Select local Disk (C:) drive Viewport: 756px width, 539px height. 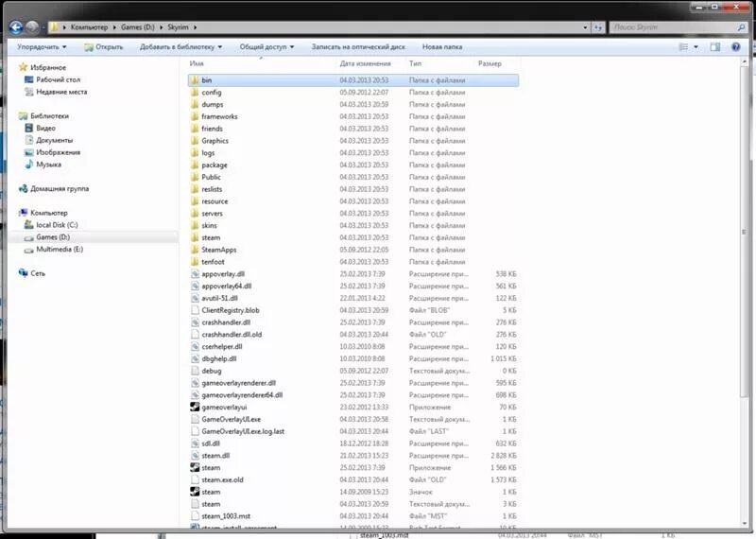point(57,225)
